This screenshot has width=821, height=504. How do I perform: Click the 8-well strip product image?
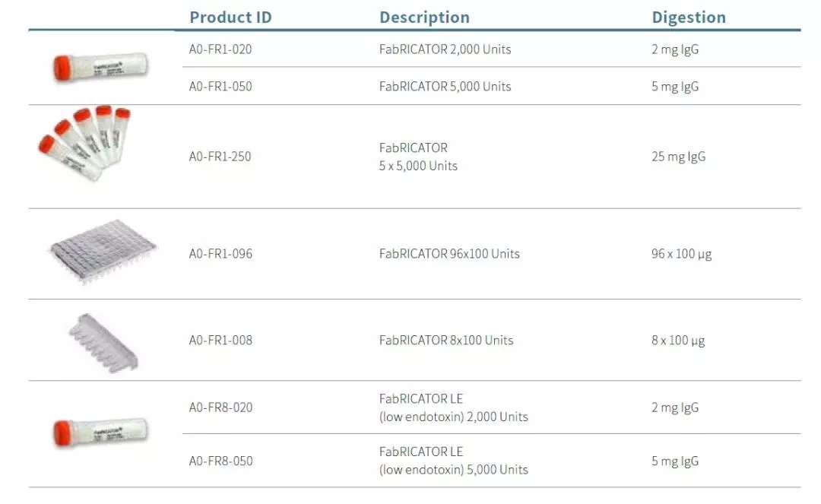tap(103, 341)
